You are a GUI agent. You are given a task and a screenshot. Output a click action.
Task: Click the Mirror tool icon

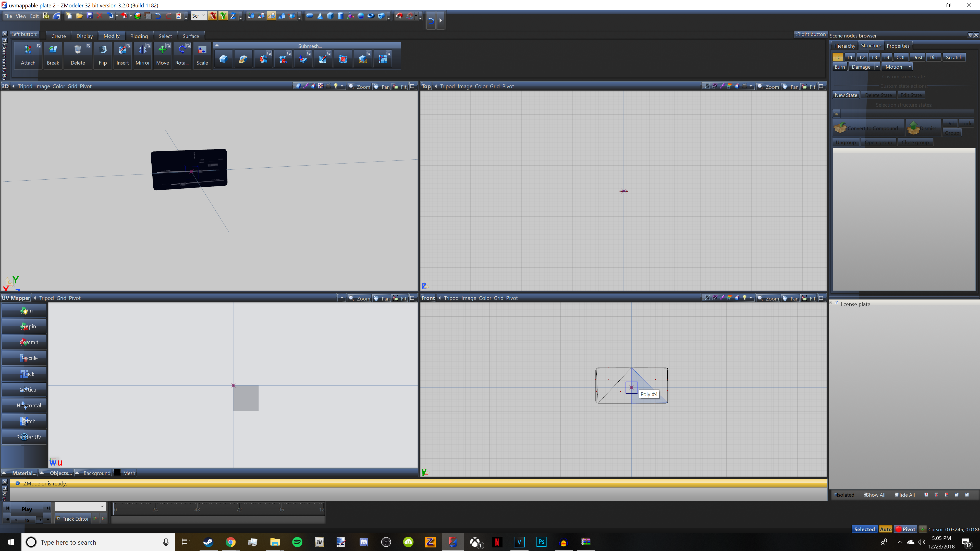point(142,50)
